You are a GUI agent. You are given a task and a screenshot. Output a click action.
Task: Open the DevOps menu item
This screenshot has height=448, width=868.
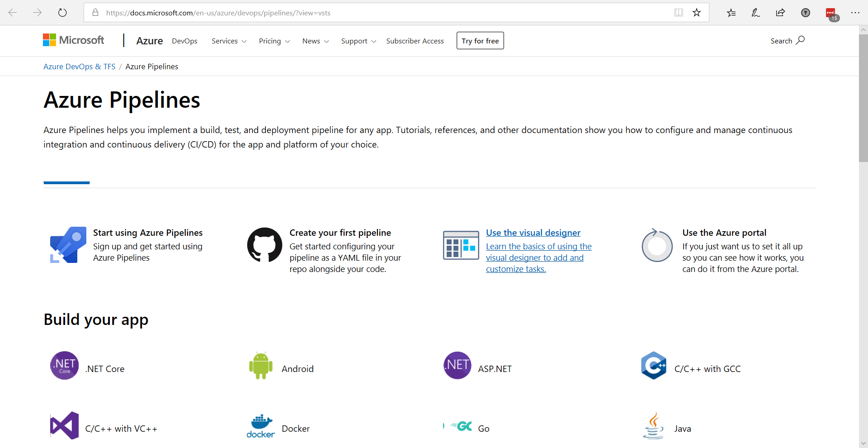pos(184,41)
